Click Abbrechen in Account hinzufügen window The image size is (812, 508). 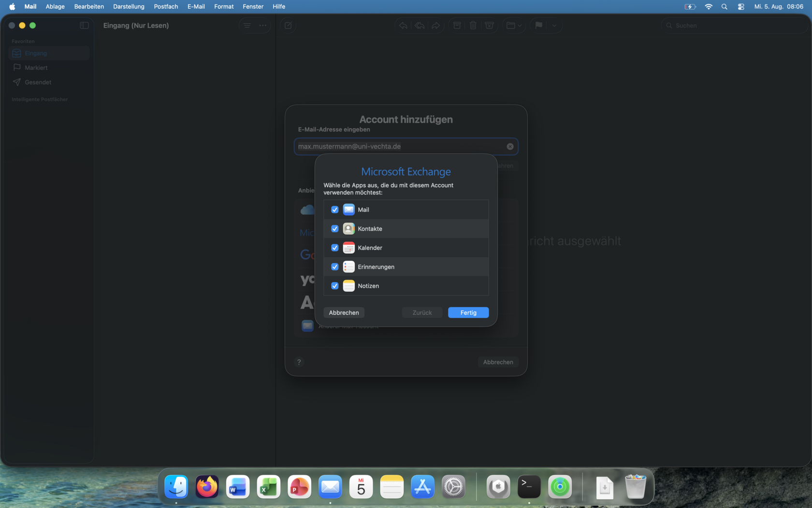point(498,362)
